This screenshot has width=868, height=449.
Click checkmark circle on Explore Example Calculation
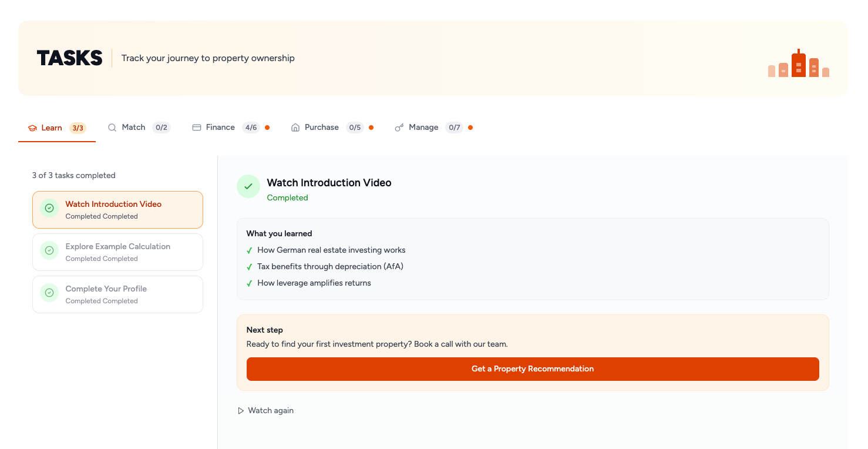pyautogui.click(x=49, y=250)
